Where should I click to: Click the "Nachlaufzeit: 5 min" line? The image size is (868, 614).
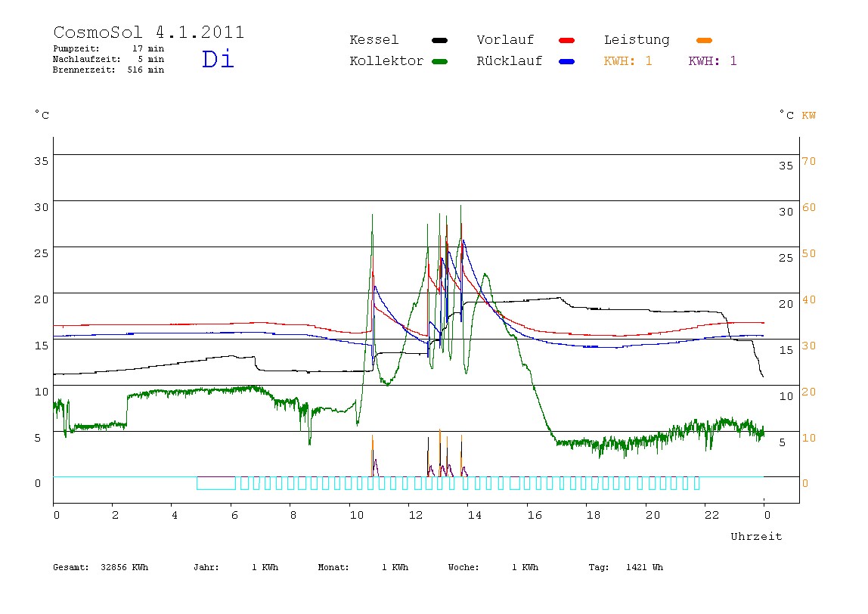click(x=109, y=59)
